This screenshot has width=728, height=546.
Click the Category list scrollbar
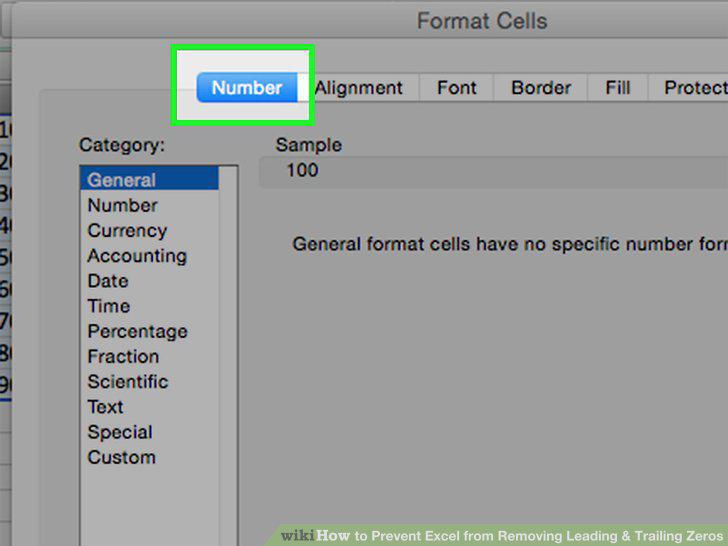coord(228,356)
